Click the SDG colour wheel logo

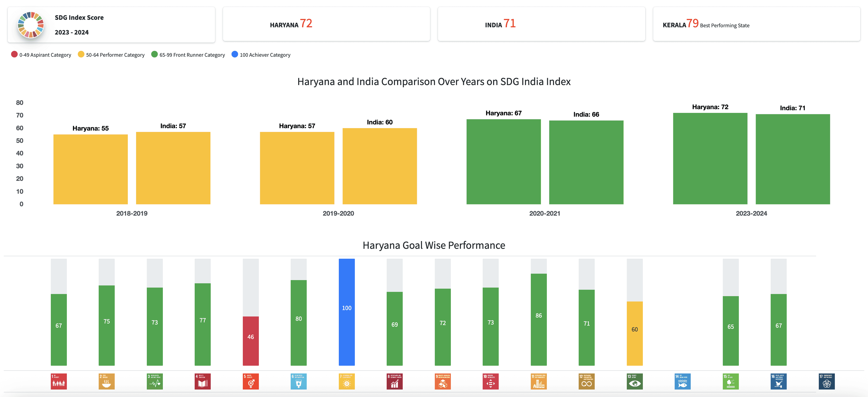[x=31, y=25]
